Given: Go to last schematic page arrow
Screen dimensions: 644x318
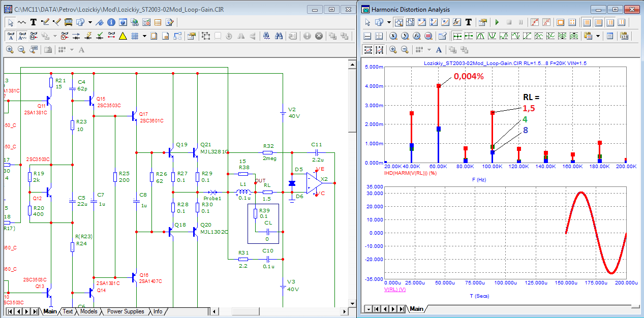Looking at the screenshot, I should point(35,311).
